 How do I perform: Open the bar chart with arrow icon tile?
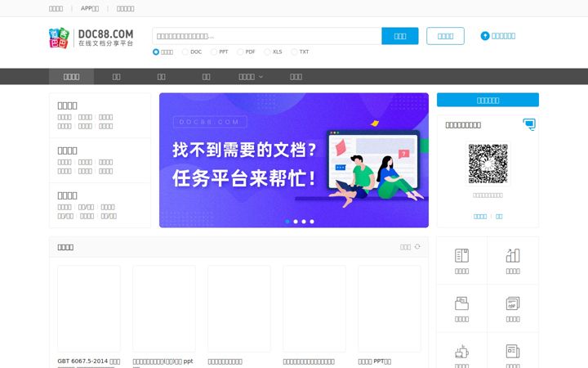pos(513,255)
